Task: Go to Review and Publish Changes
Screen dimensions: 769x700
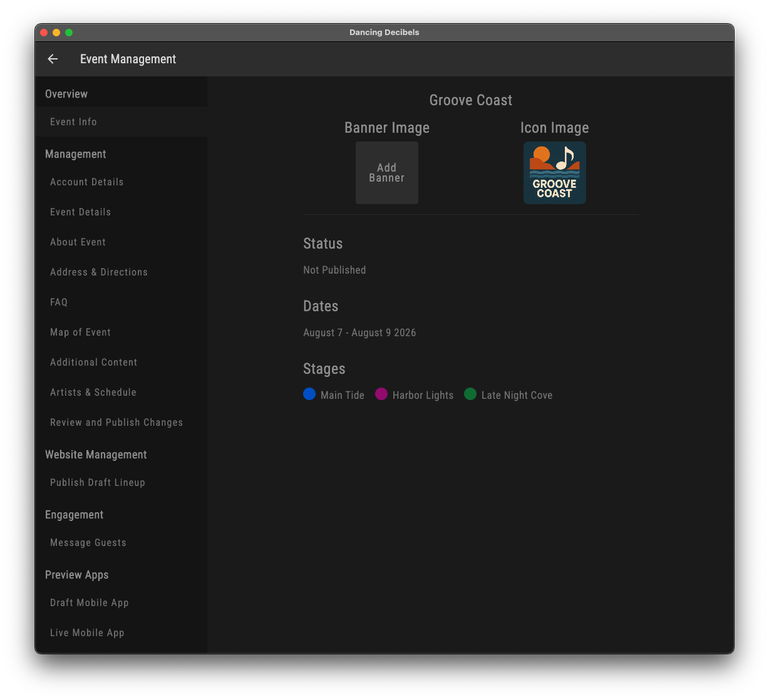Action: [x=116, y=423]
